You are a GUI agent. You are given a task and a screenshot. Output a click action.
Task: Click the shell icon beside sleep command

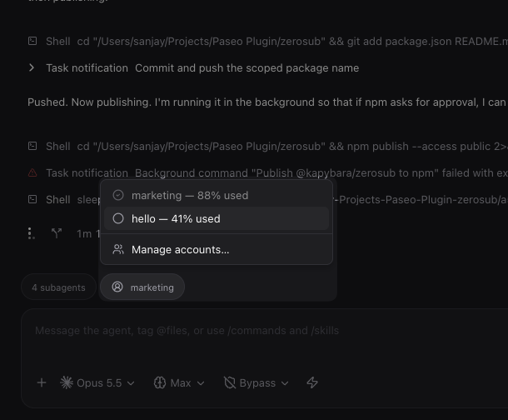click(32, 199)
